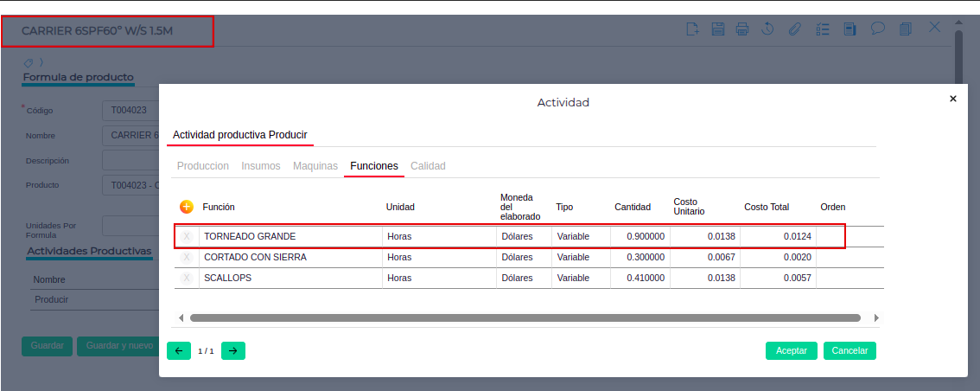Click the CORTADO CON SIERRA function cell

290,257
